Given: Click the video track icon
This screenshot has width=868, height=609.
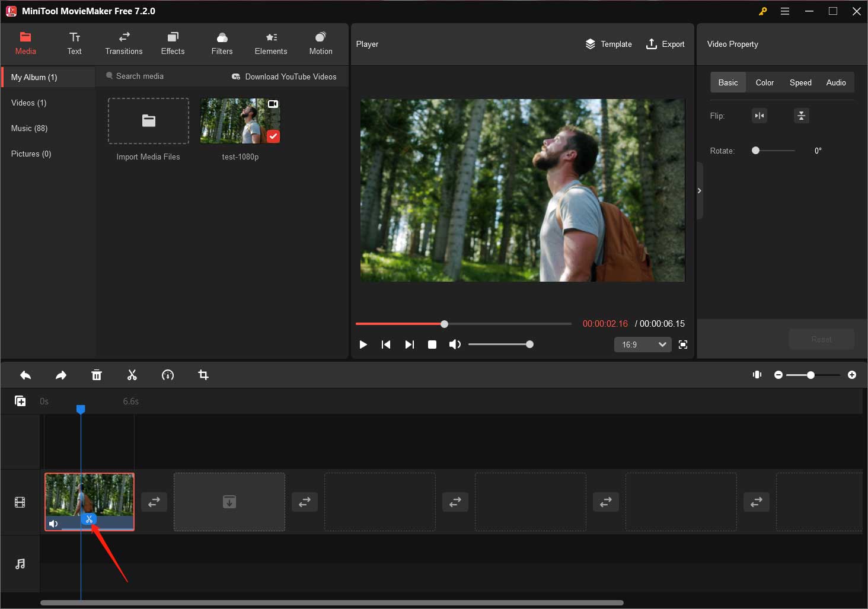Looking at the screenshot, I should [20, 503].
